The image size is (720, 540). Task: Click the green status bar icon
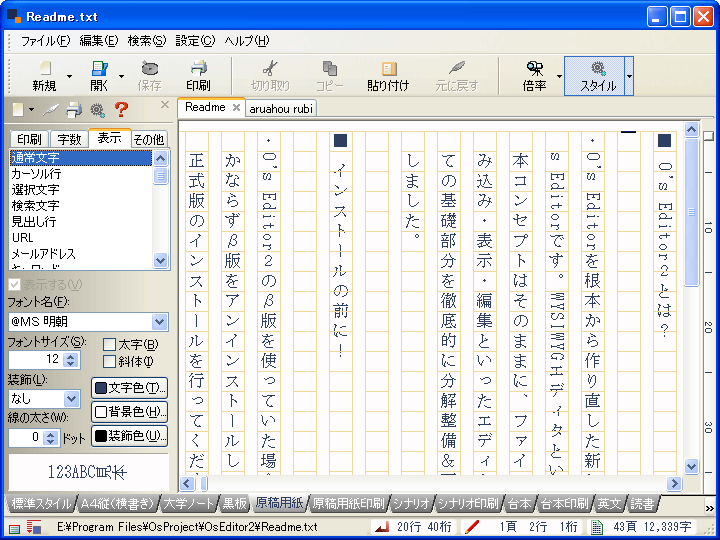point(14,529)
